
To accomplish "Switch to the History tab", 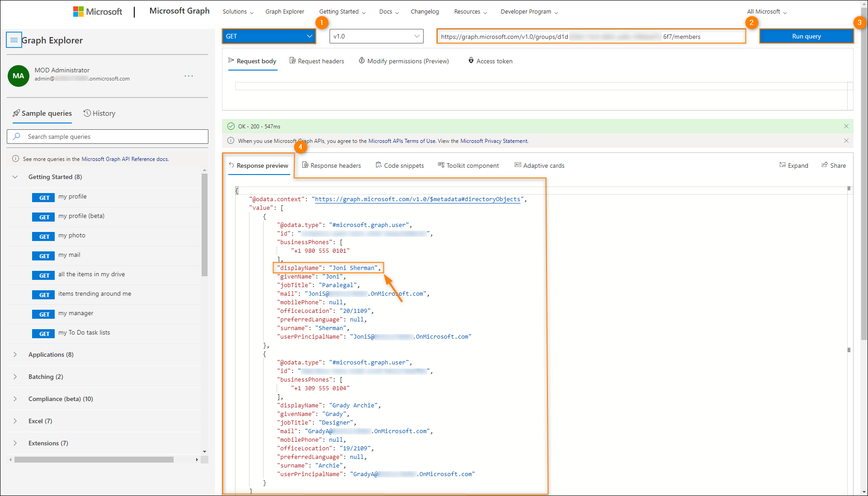I will coord(99,113).
